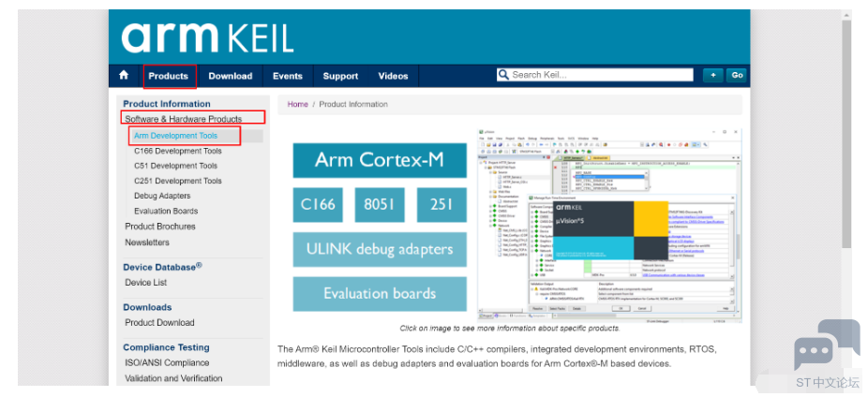The image size is (868, 397).
Task: Click the 251 tile
Action: coord(441,204)
